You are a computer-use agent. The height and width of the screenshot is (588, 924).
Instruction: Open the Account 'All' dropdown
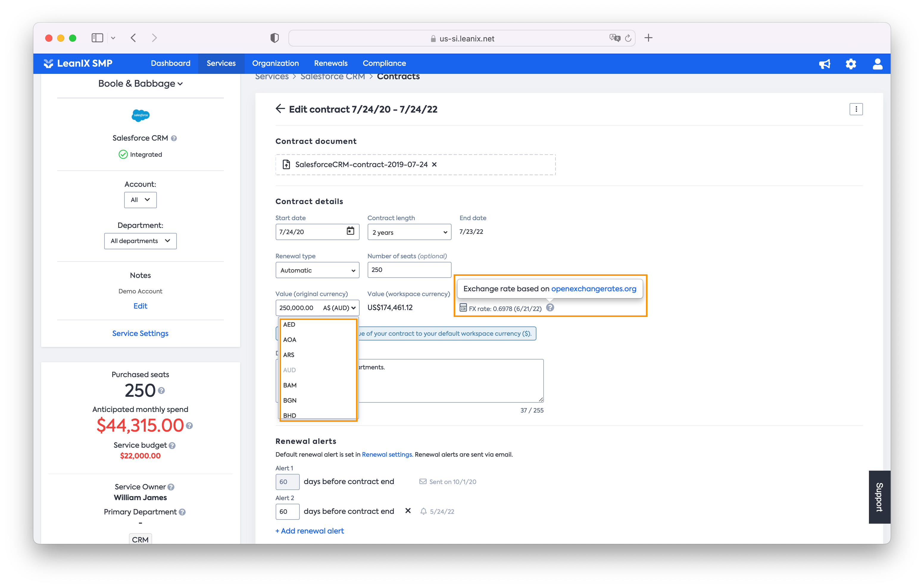(141, 200)
